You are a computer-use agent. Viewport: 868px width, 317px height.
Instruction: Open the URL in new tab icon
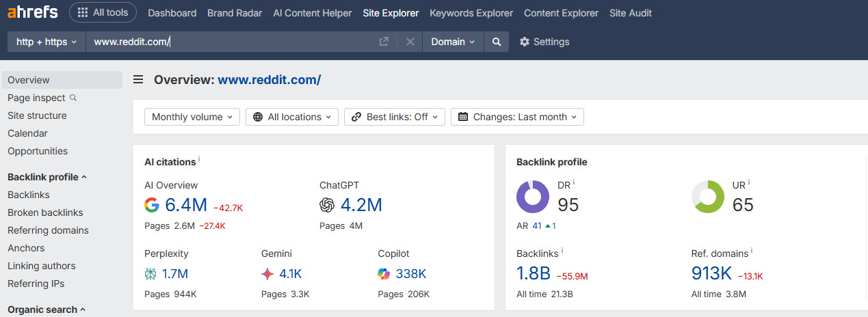point(384,42)
